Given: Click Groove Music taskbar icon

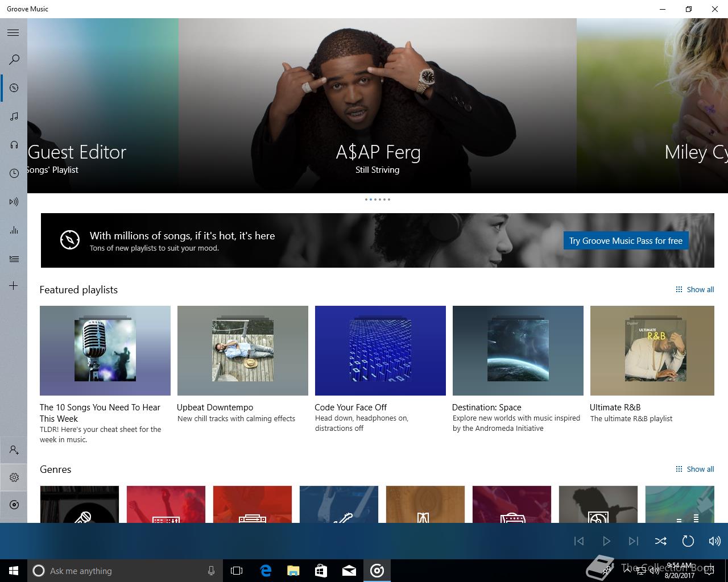Looking at the screenshot, I should coord(377,571).
